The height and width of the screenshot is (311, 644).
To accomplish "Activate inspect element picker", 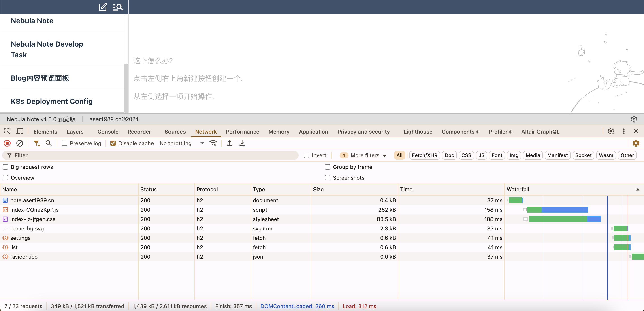I will (7, 132).
